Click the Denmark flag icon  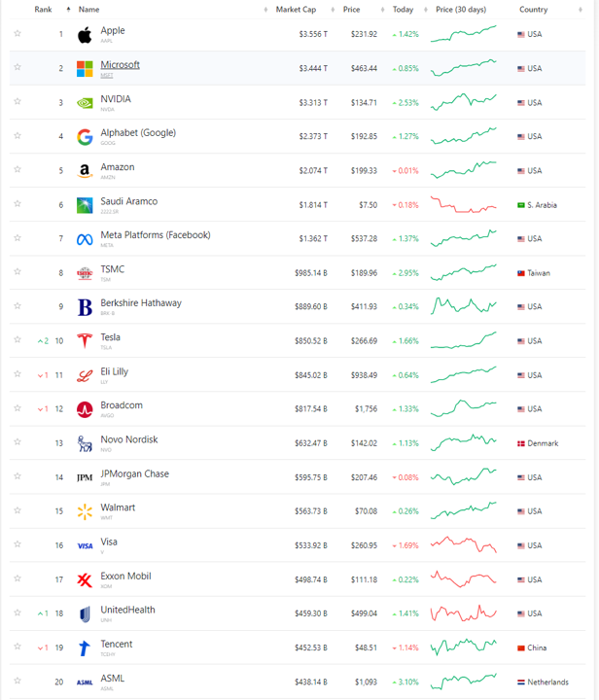point(521,443)
